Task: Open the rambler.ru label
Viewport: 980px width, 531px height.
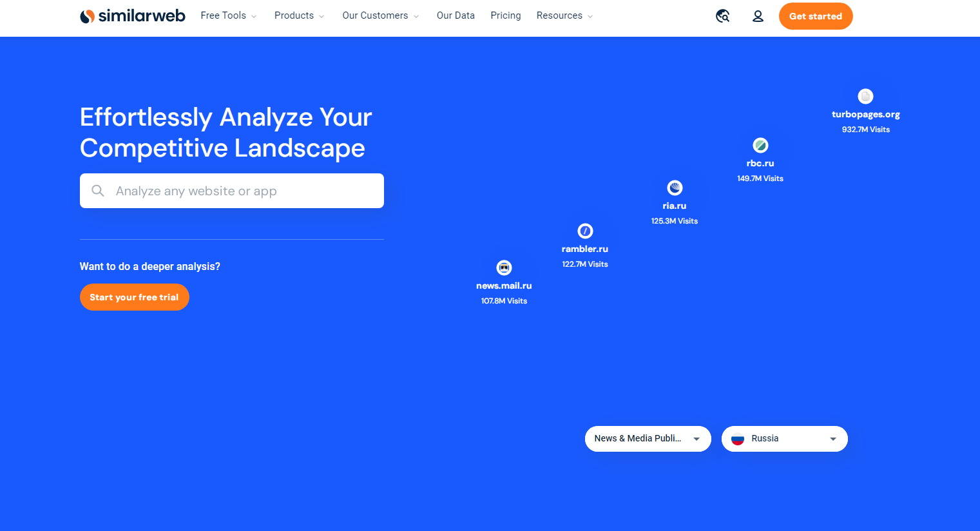Action: 585,249
